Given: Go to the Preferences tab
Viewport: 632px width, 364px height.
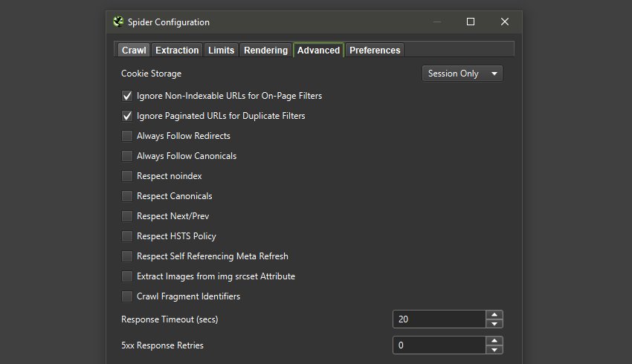Looking at the screenshot, I should [375, 51].
